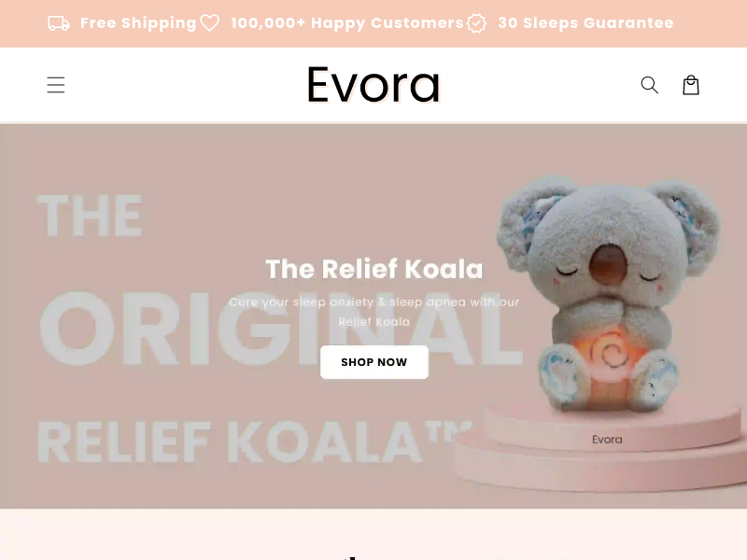
Task: Select the 30 Sleeps Guarantee text
Action: tap(585, 22)
